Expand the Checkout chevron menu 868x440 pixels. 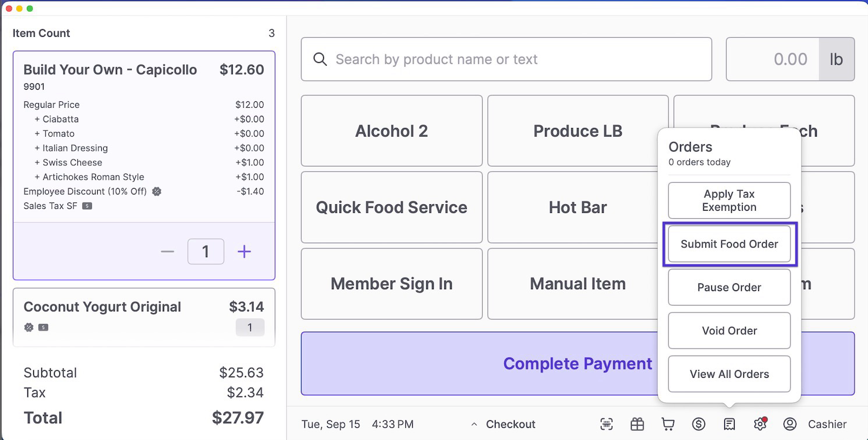474,424
